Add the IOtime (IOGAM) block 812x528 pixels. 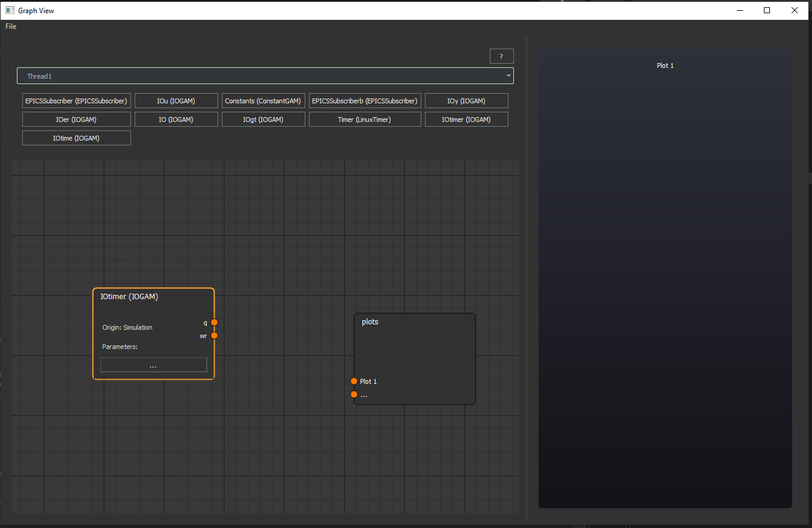[76, 138]
